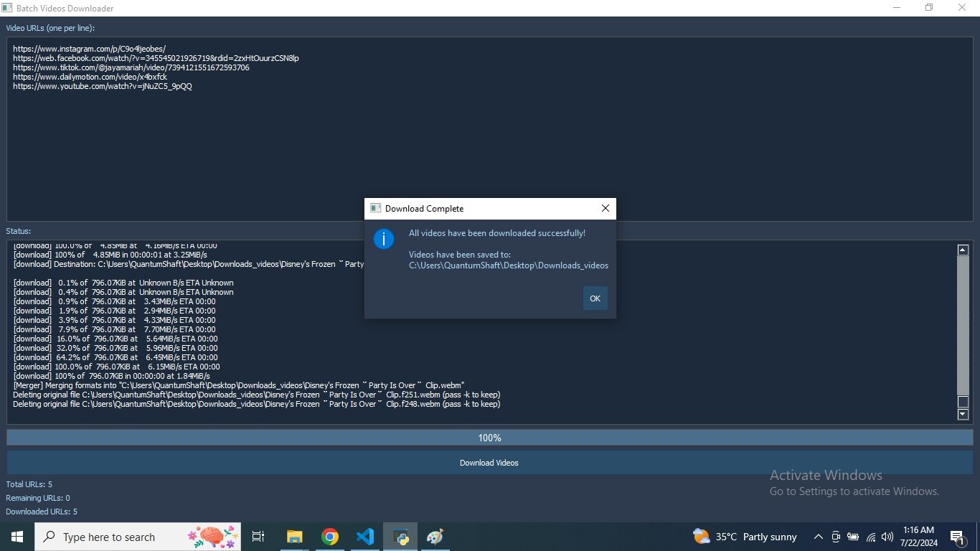Image resolution: width=980 pixels, height=551 pixels.
Task: Click the Dailymotion video URL line
Action: point(90,77)
